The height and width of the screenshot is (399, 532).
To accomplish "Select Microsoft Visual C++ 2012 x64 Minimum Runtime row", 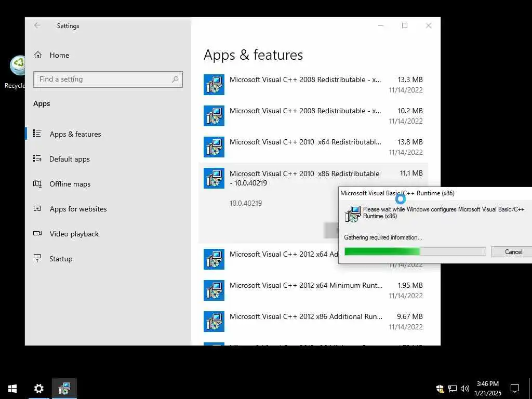I will (313, 290).
